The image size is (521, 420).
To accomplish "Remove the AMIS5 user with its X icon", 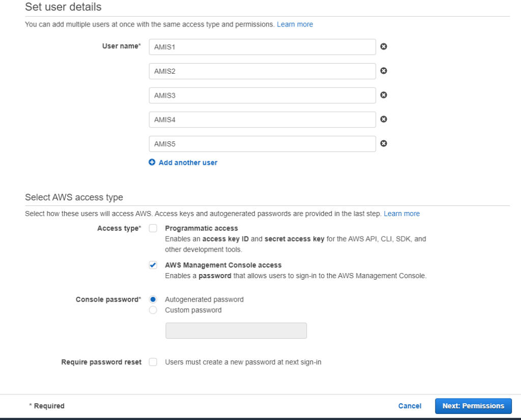I will pyautogui.click(x=384, y=143).
